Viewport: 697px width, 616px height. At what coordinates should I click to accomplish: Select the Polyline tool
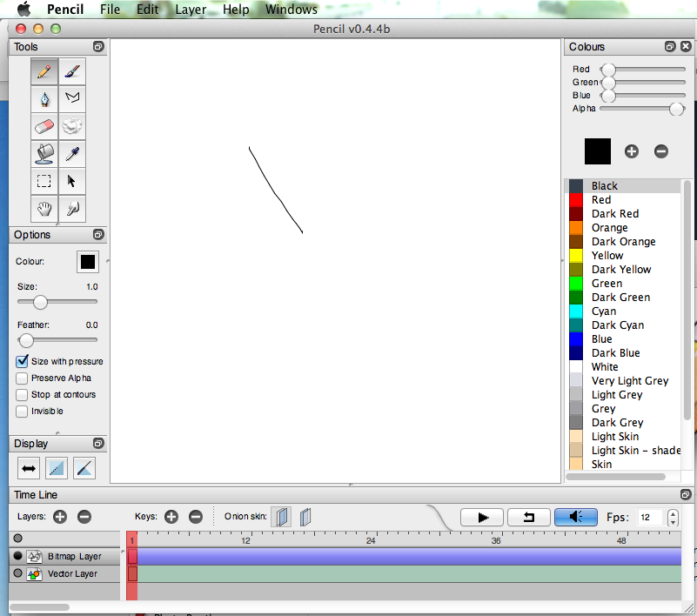pos(71,99)
